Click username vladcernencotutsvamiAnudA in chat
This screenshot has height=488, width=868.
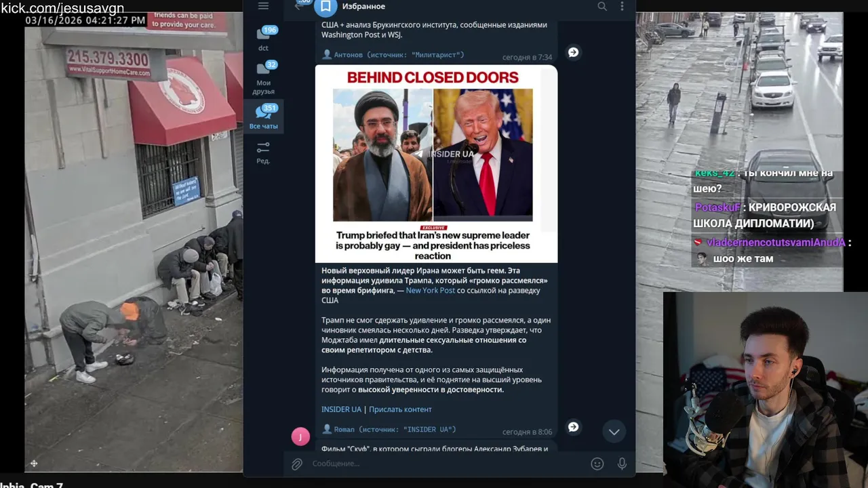(776, 243)
